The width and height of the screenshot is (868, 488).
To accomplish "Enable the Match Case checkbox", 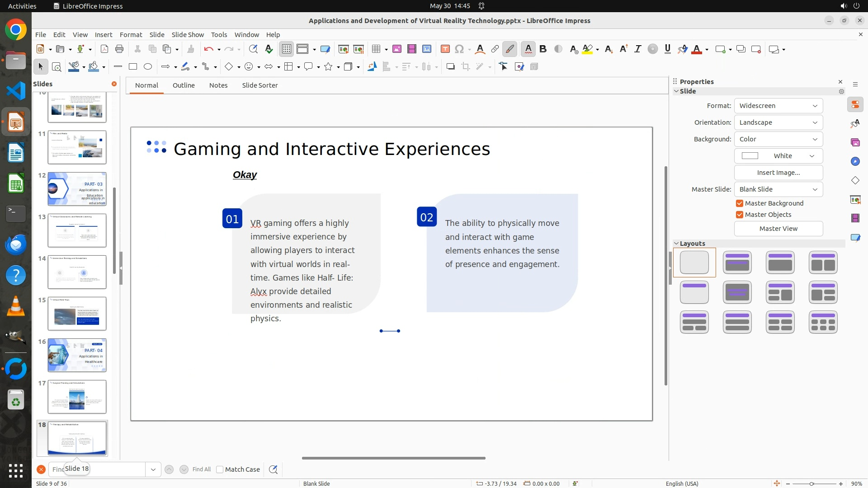I will click(220, 469).
